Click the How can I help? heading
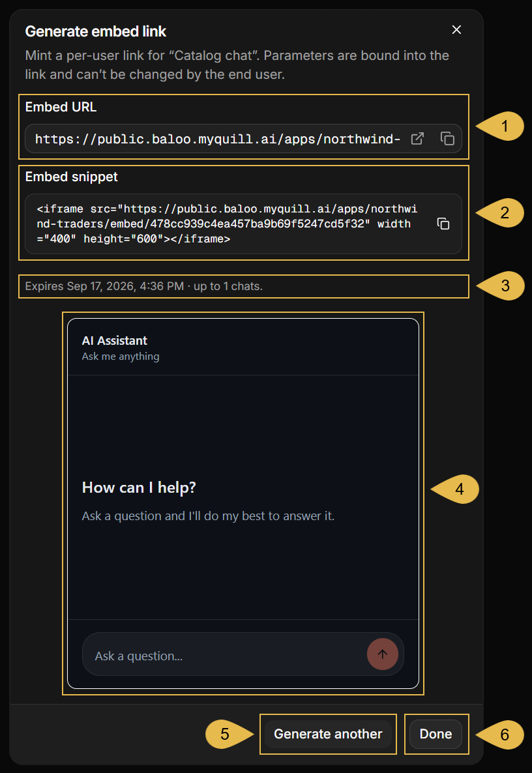 pos(139,488)
